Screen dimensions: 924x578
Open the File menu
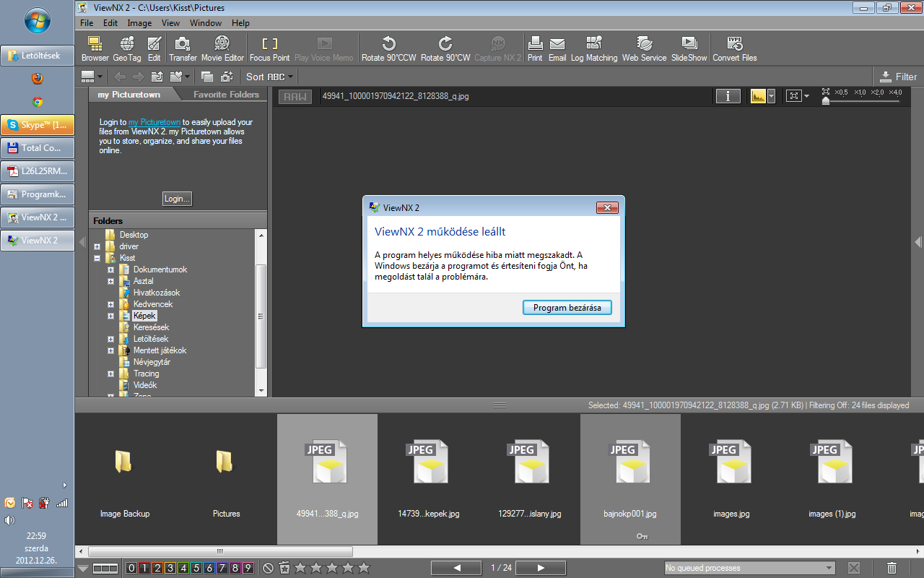(x=87, y=23)
